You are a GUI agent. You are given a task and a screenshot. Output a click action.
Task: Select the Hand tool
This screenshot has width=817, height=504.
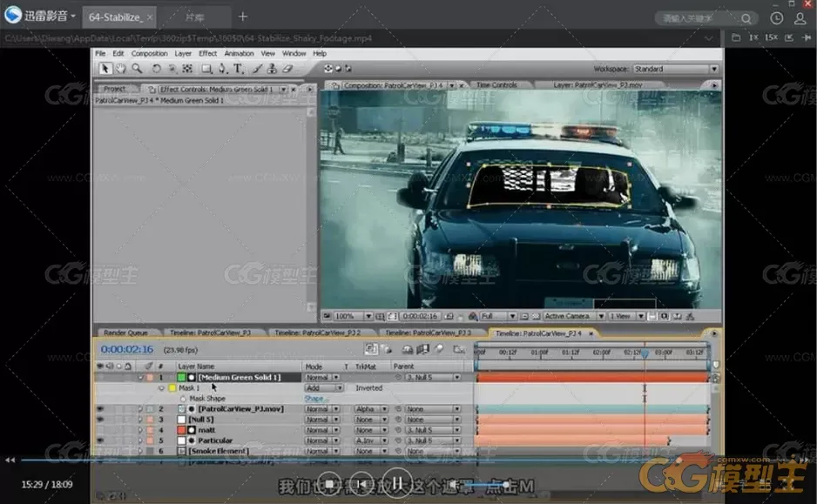tap(120, 69)
